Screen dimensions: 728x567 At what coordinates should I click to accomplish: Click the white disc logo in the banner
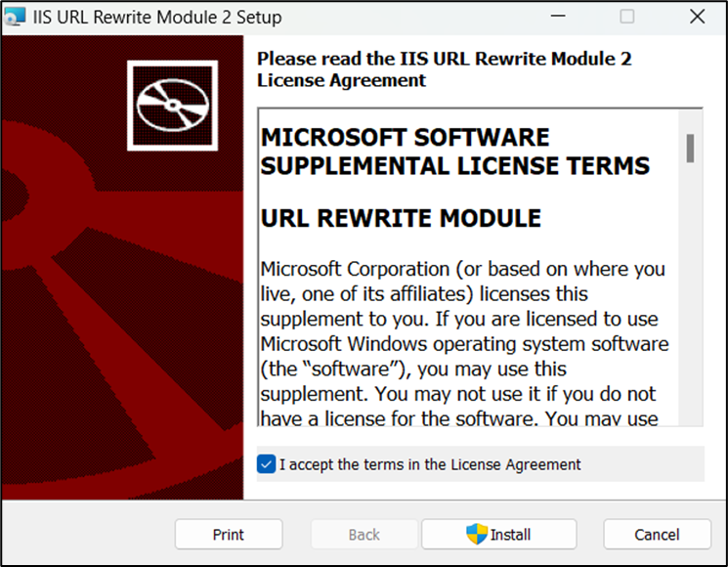(172, 105)
